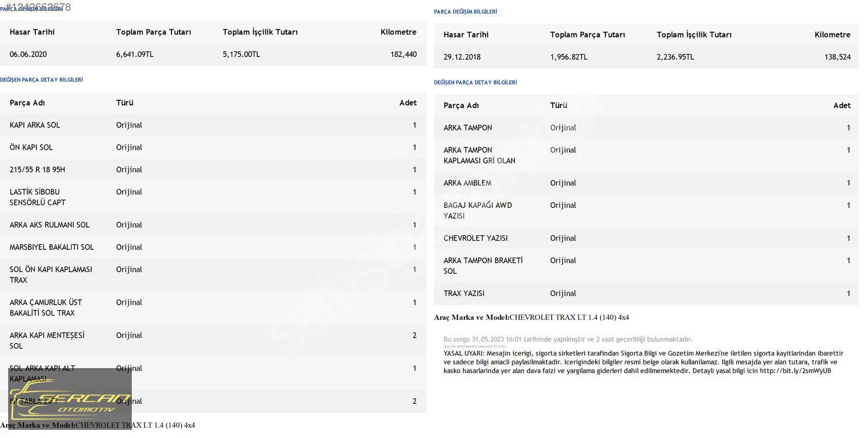Click left table Türü header

(x=125, y=102)
